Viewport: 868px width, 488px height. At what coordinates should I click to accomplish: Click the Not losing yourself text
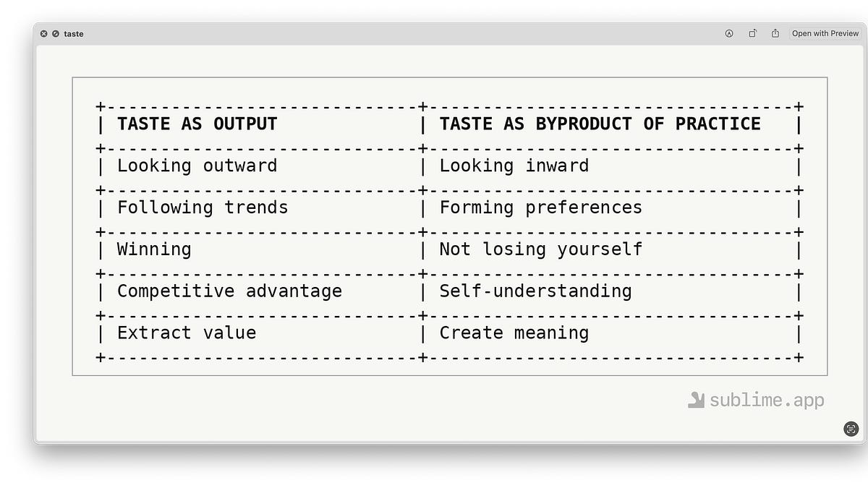[540, 249]
